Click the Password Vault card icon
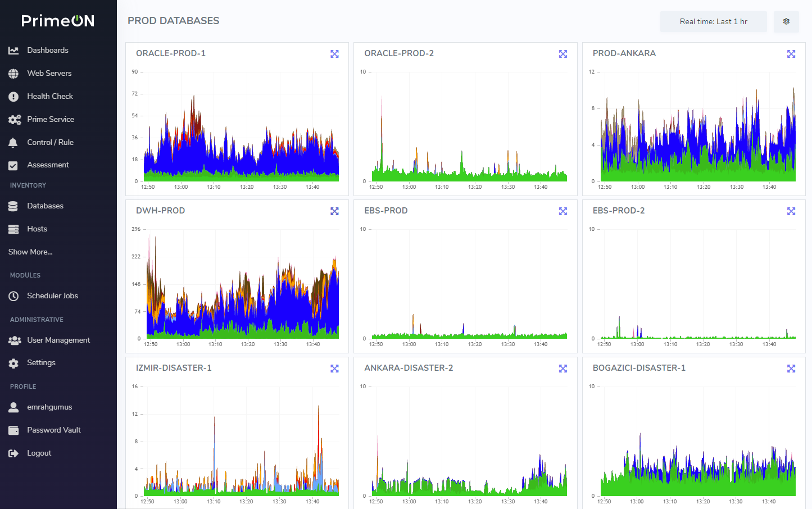 click(13, 430)
